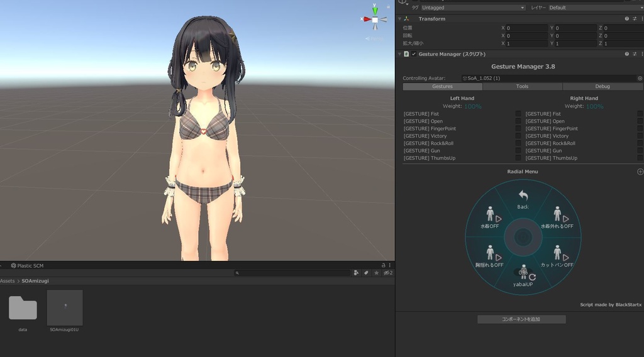Open Transform component presets icon
The width and height of the screenshot is (644, 357).
tap(635, 19)
